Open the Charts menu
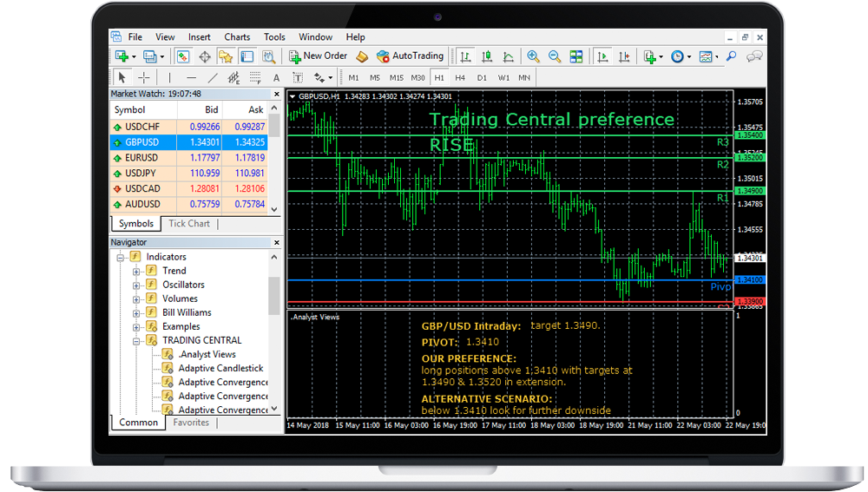 click(237, 37)
